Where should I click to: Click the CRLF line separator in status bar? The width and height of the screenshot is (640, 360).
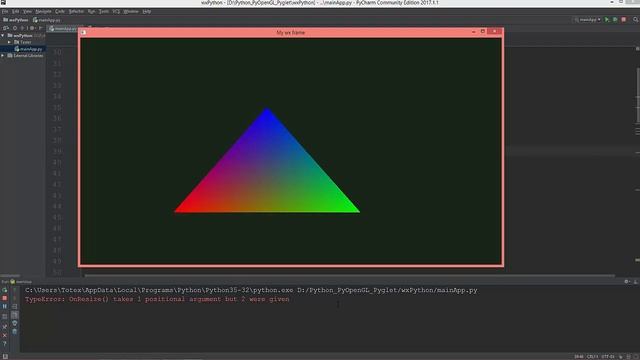point(592,357)
